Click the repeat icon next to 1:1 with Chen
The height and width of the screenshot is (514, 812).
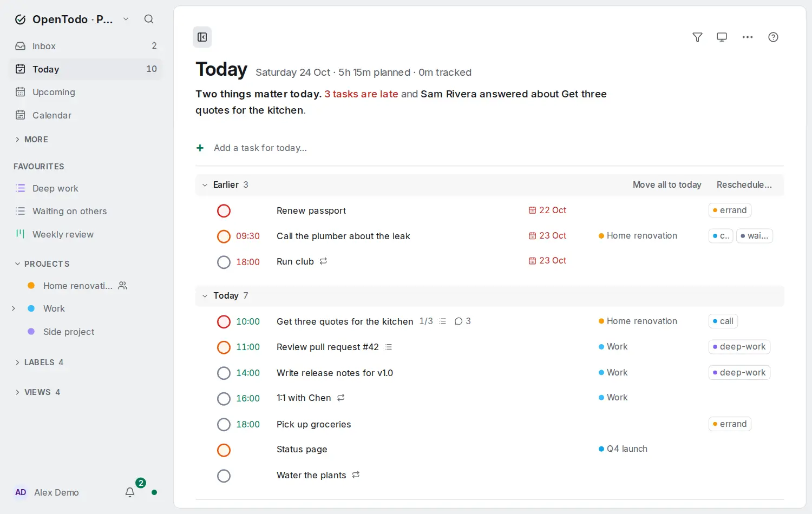pos(341,398)
